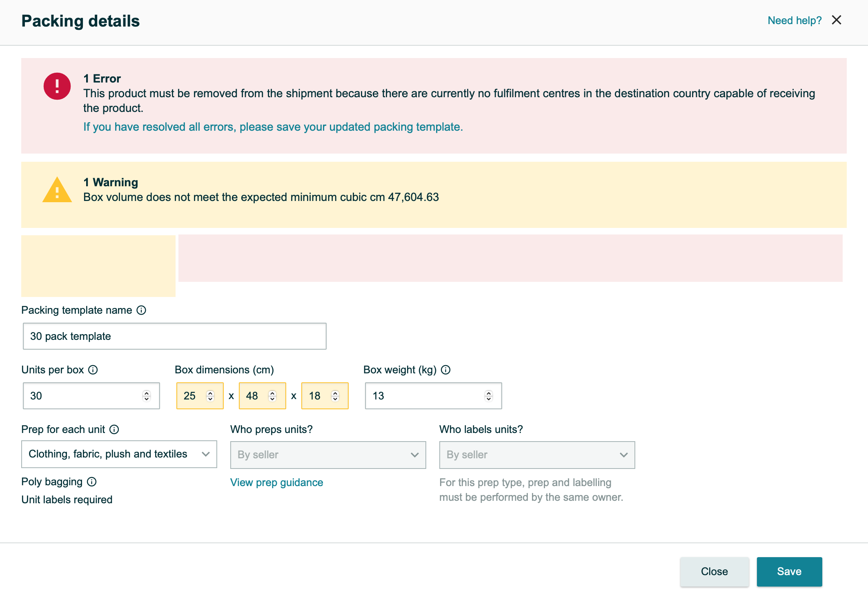Click the '1 Warning' heading text
This screenshot has height=598, width=868.
tap(111, 182)
